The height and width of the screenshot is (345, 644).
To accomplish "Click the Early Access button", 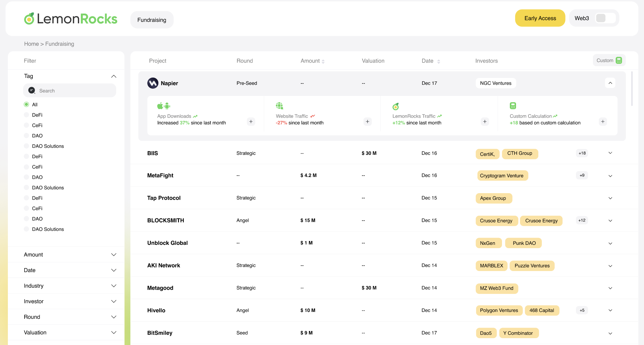I will [540, 18].
